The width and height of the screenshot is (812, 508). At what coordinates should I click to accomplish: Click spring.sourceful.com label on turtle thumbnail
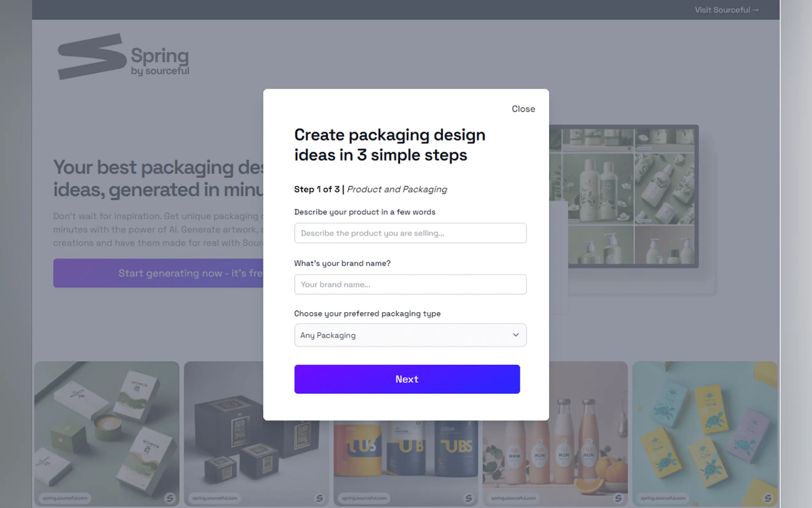tap(663, 498)
